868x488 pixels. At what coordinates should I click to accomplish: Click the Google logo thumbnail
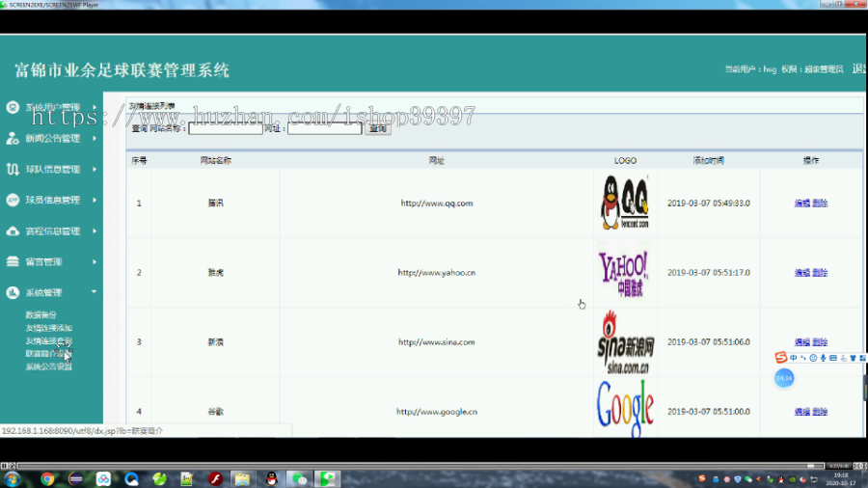625,408
